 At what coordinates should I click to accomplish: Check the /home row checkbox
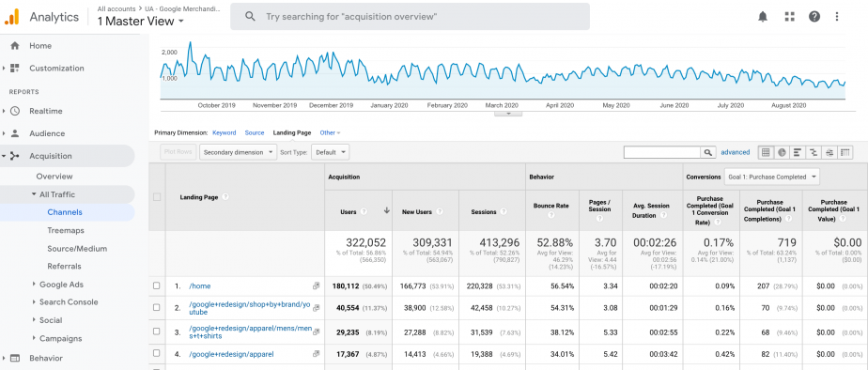click(x=157, y=285)
